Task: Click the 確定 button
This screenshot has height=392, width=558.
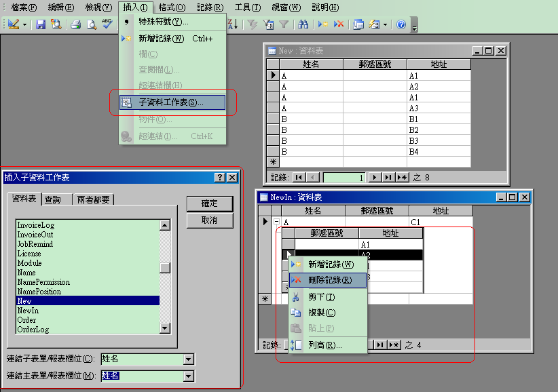Action: 210,203
